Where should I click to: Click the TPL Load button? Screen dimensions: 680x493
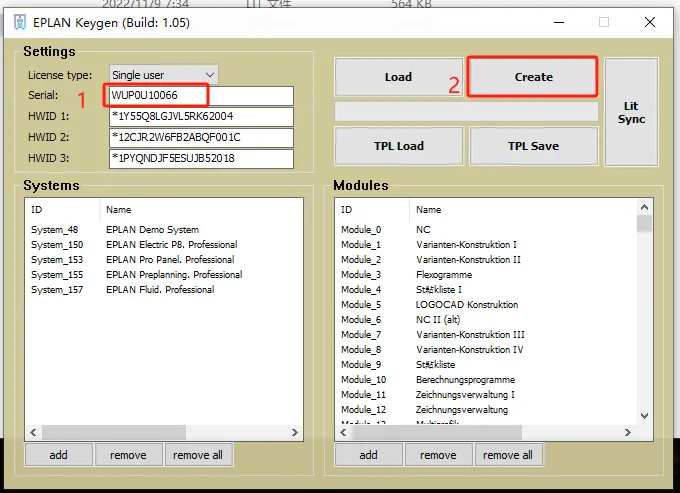(x=399, y=146)
